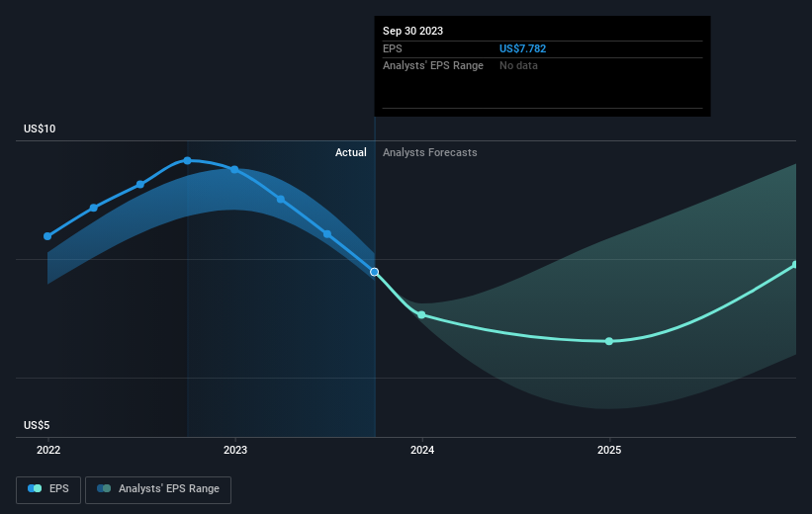Click the 'Sep 30 2023' tooltip date
This screenshot has height=514, width=812.
tap(412, 31)
